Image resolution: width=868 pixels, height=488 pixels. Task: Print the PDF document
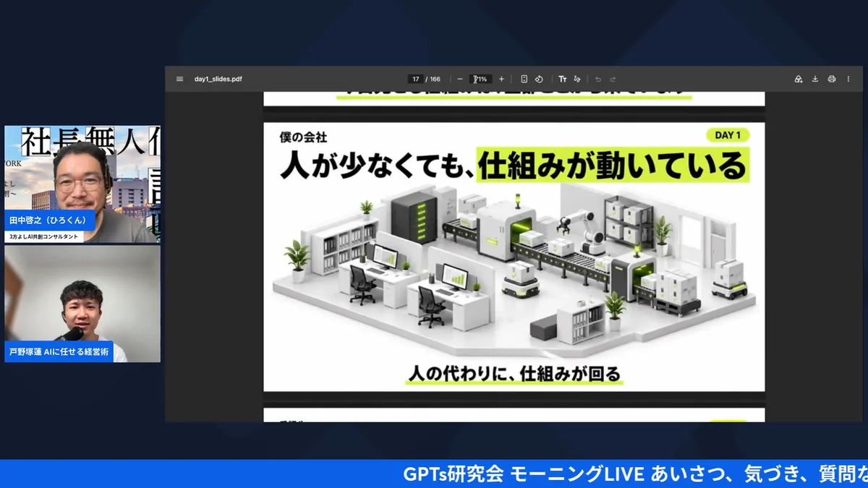click(832, 79)
